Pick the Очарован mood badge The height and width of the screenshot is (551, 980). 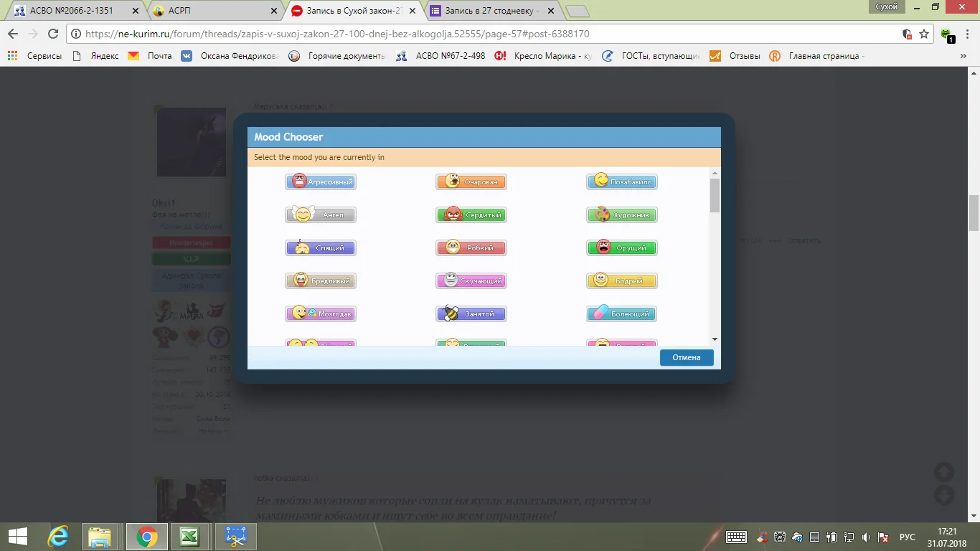pos(471,182)
